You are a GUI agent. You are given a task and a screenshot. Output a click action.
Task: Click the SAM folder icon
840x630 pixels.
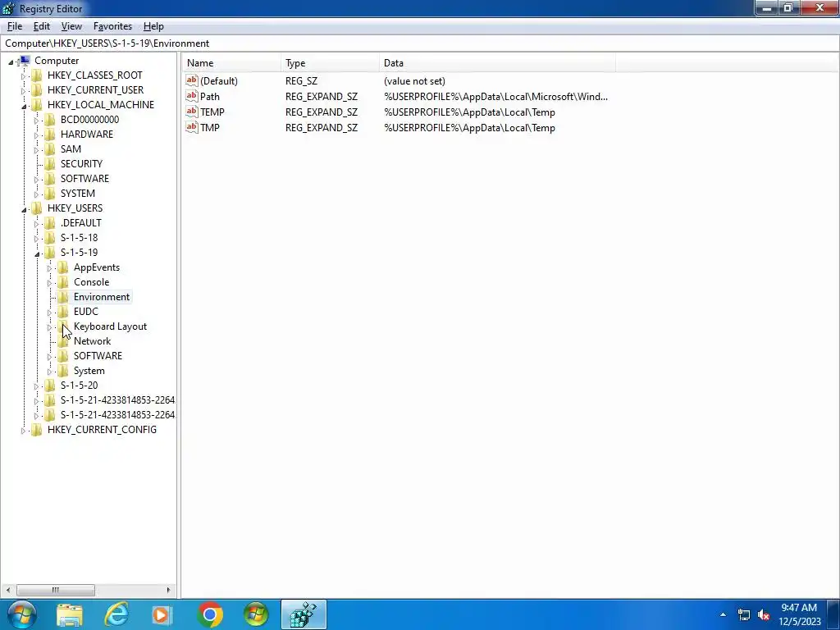50,149
